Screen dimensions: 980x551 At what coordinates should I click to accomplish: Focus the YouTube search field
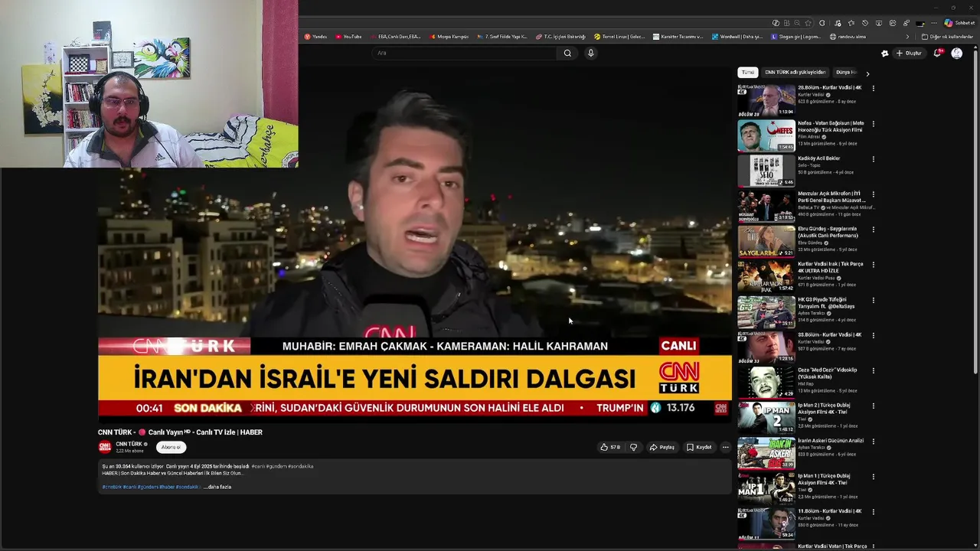tap(465, 53)
